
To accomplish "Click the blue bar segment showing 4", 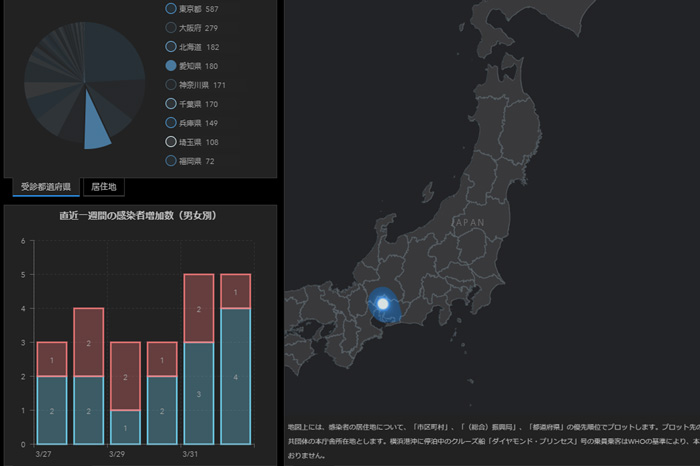I will [235, 376].
